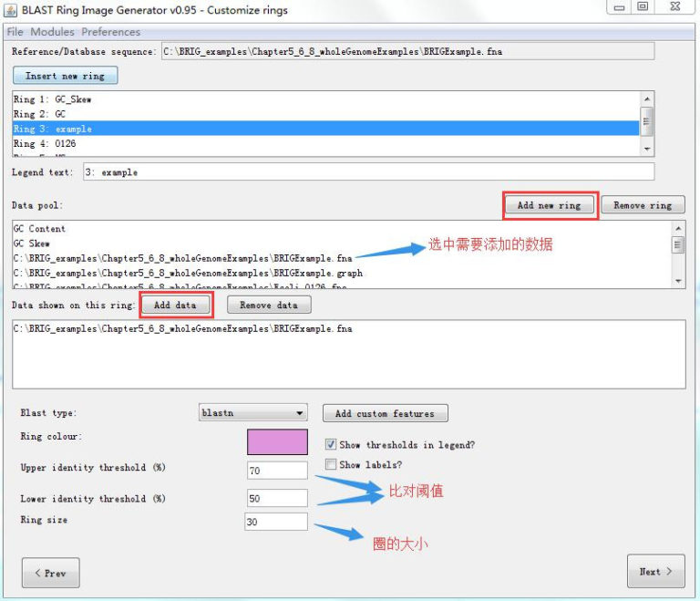Screen dimensions: 700x601
Task: Click the Add custom features button
Action: (x=385, y=413)
